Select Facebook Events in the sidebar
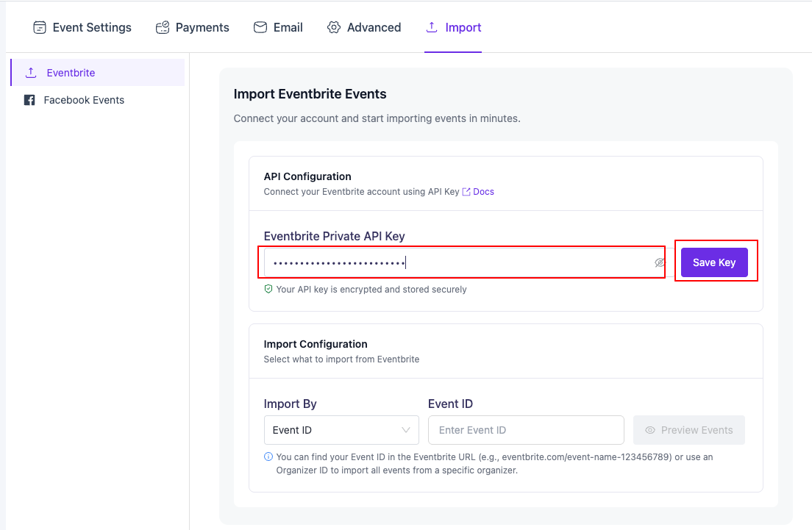The width and height of the screenshot is (812, 530). click(84, 100)
